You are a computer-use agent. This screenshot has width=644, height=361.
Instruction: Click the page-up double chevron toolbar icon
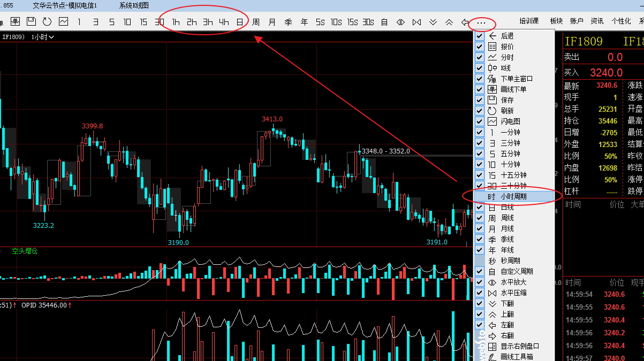coord(449,22)
